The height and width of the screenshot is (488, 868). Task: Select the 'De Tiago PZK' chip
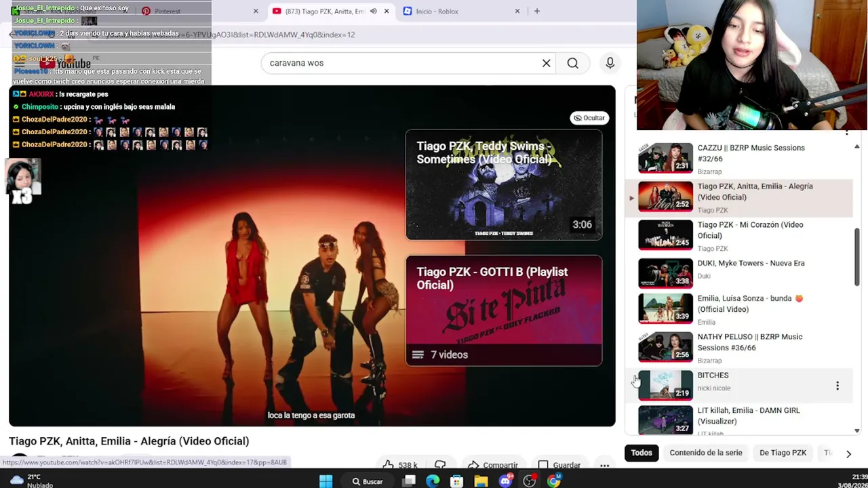(783, 453)
